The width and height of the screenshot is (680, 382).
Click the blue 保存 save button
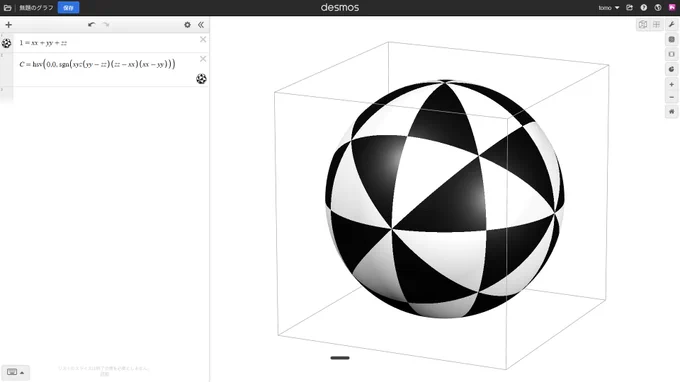(x=69, y=8)
